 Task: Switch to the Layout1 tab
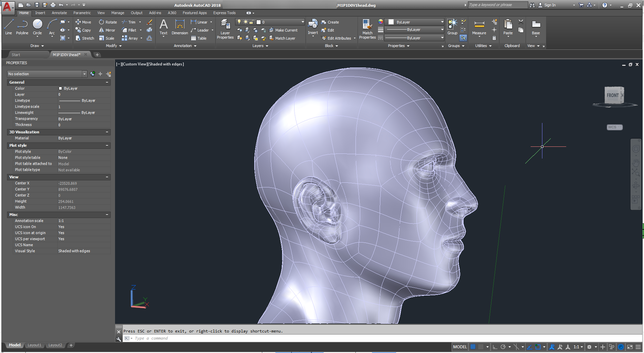[35, 345]
